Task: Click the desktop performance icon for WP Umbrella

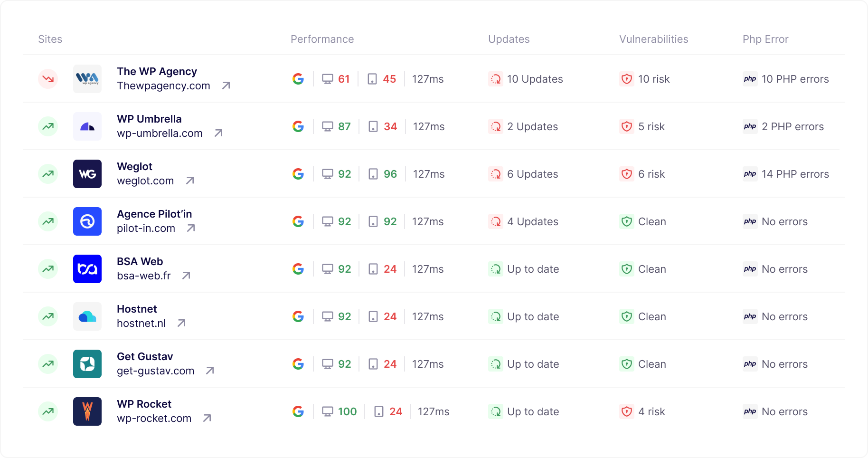Action: pyautogui.click(x=328, y=126)
